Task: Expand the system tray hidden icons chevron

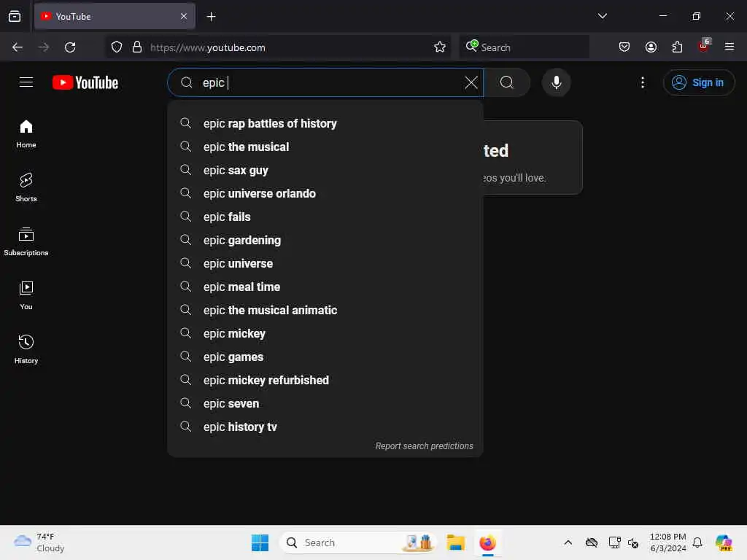Action: tap(568, 542)
